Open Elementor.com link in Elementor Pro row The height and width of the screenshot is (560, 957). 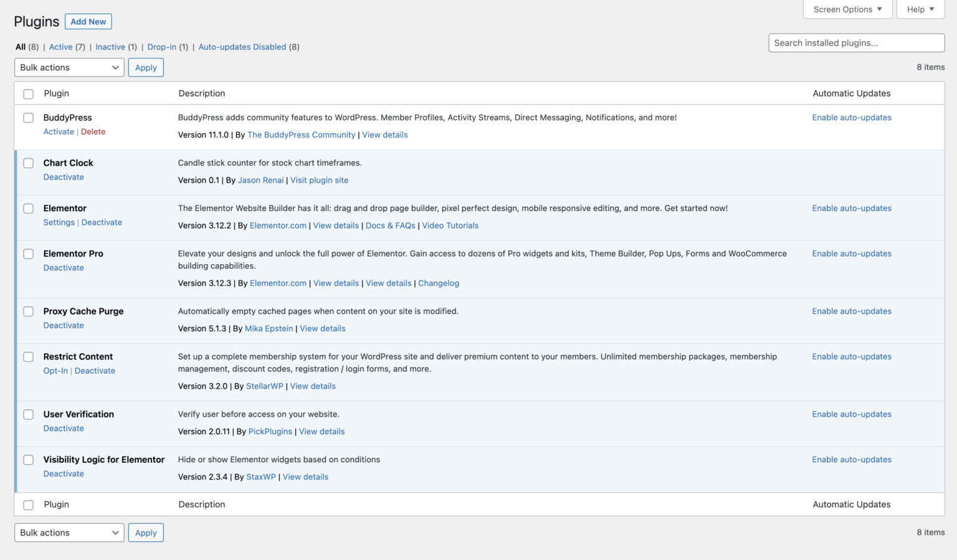tap(279, 283)
